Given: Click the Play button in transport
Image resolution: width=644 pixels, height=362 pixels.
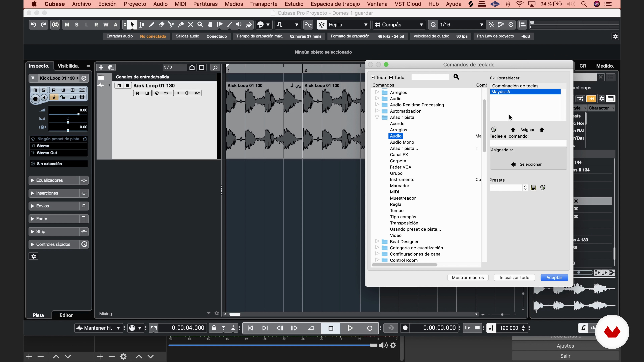Looking at the screenshot, I should [x=350, y=328].
